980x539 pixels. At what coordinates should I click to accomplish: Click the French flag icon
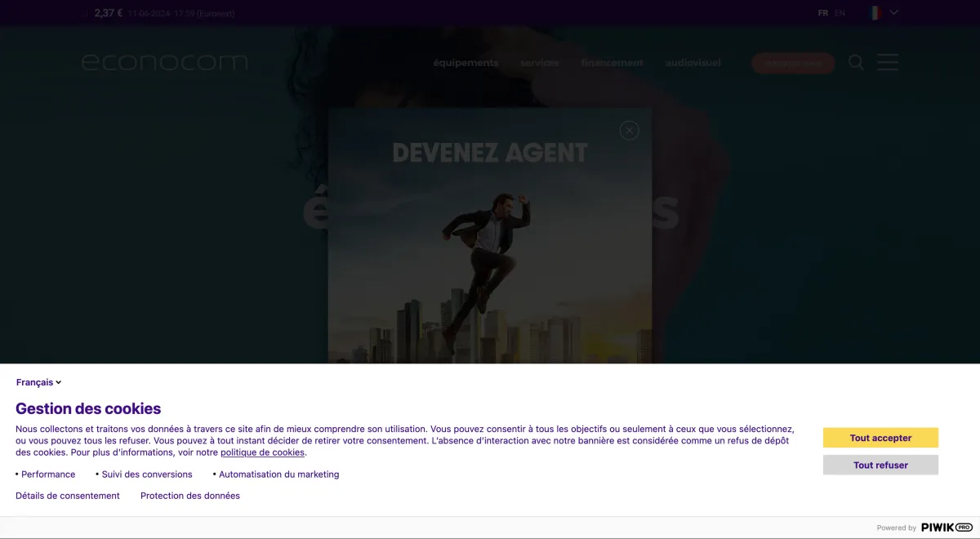point(875,13)
